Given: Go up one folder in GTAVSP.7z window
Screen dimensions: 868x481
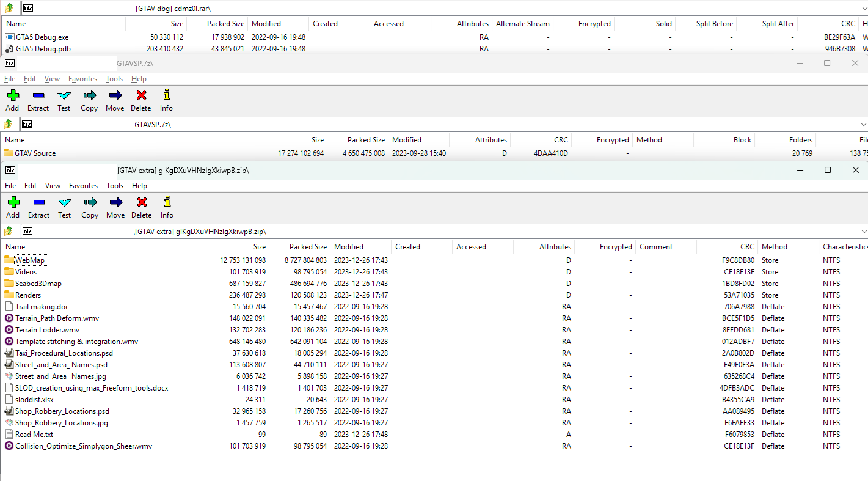Looking at the screenshot, I should coord(8,124).
